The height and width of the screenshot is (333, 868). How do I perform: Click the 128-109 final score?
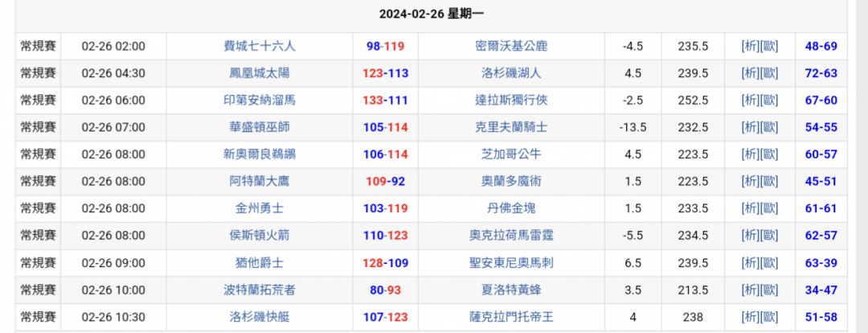385,263
